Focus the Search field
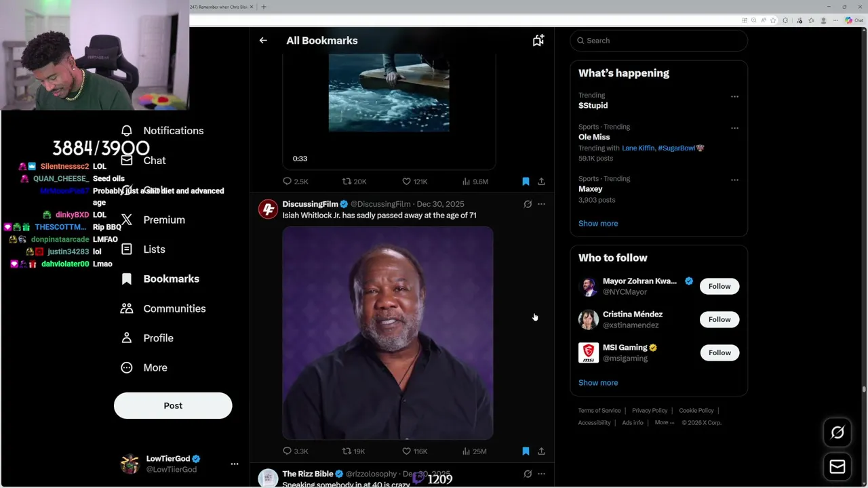The width and height of the screenshot is (868, 488). pyautogui.click(x=659, y=41)
